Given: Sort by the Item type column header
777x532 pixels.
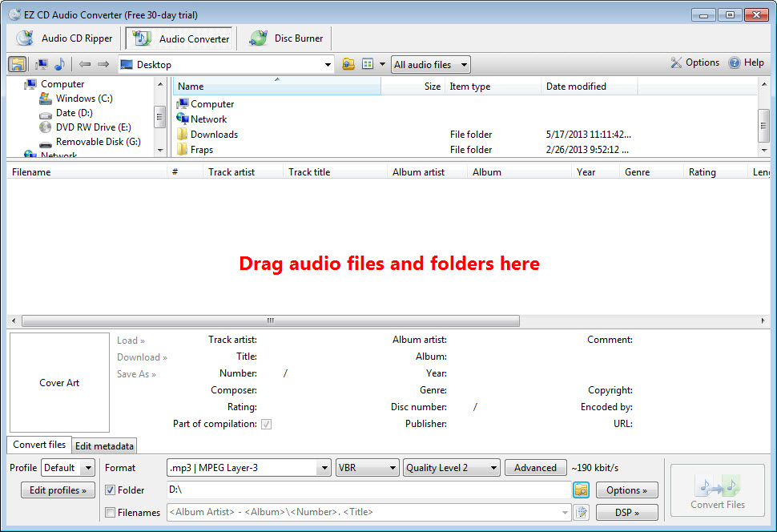Looking at the screenshot, I should click(493, 87).
